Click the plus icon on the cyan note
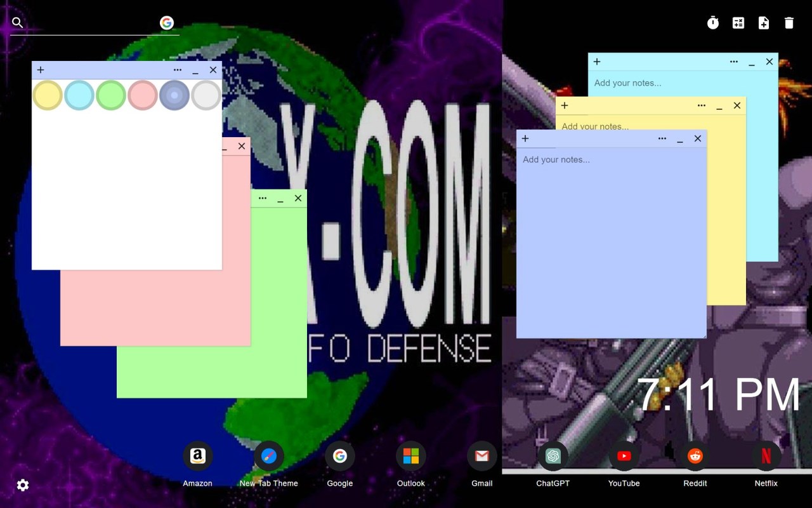 click(597, 62)
